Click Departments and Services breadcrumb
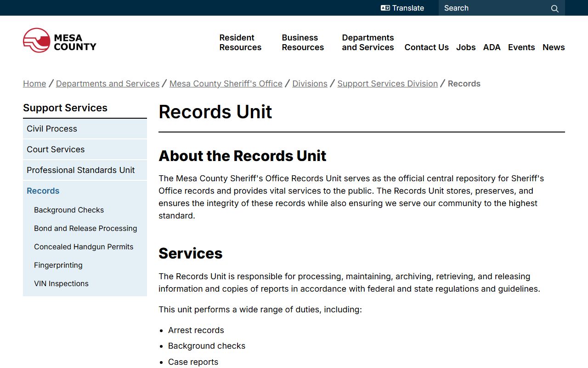588x368 pixels. (x=107, y=84)
